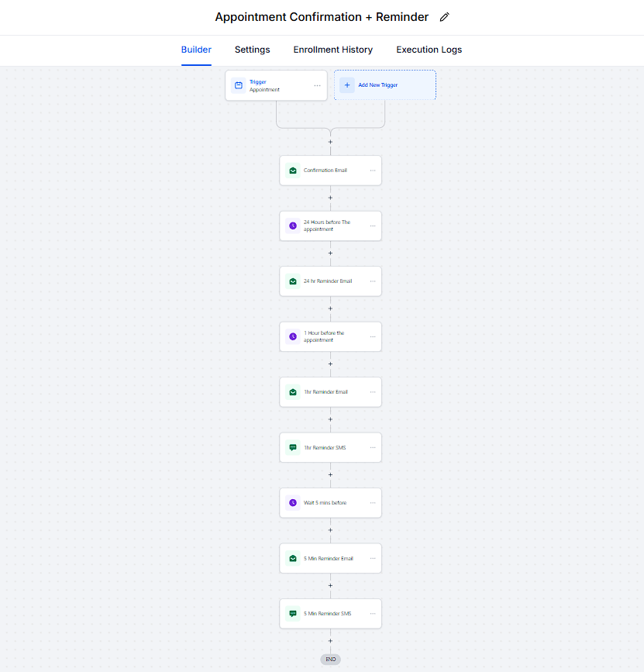The width and height of the screenshot is (644, 672).
Task: Click the pencil icon to rename workflow
Action: [x=444, y=17]
